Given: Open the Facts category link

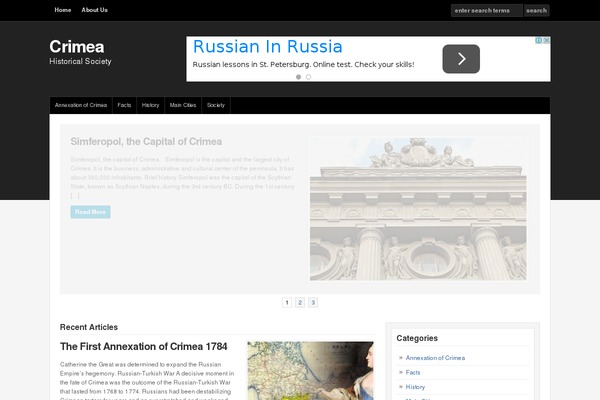Looking at the screenshot, I should (x=413, y=372).
